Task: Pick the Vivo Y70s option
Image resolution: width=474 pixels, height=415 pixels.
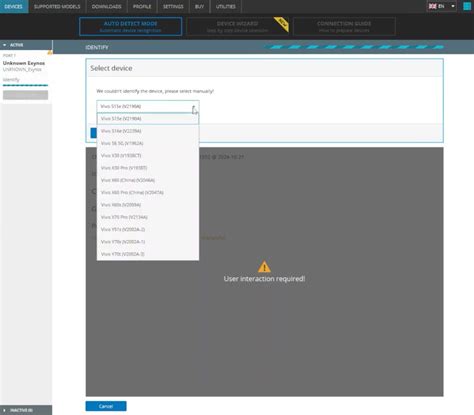Action: click(x=148, y=242)
